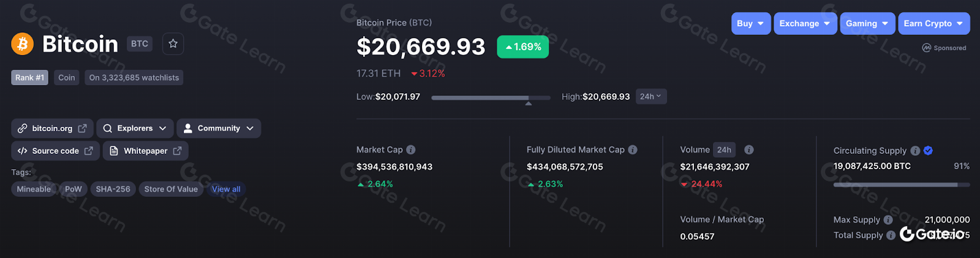Open the Earn Crypto dropdown
The image size is (980, 258).
click(933, 23)
